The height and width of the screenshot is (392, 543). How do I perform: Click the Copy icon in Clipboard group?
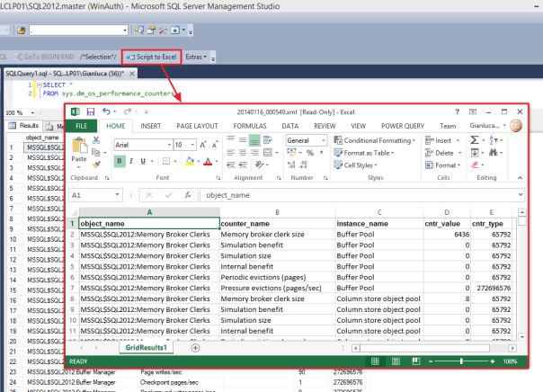(x=96, y=152)
